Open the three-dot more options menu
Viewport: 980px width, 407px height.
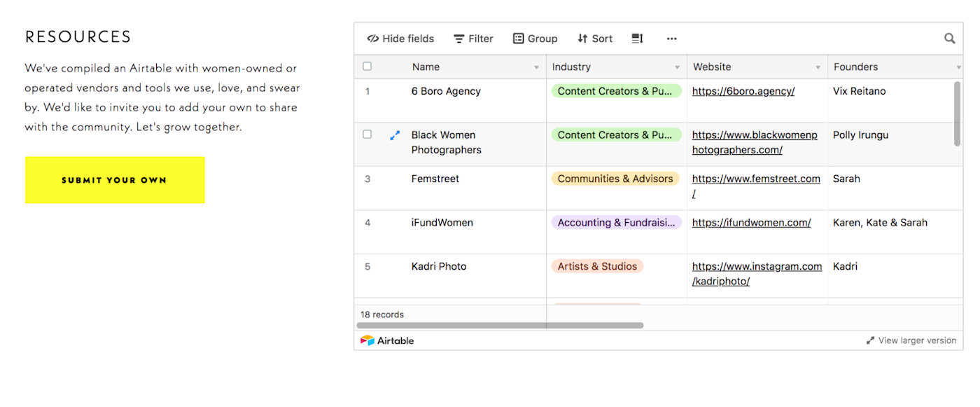coord(671,39)
